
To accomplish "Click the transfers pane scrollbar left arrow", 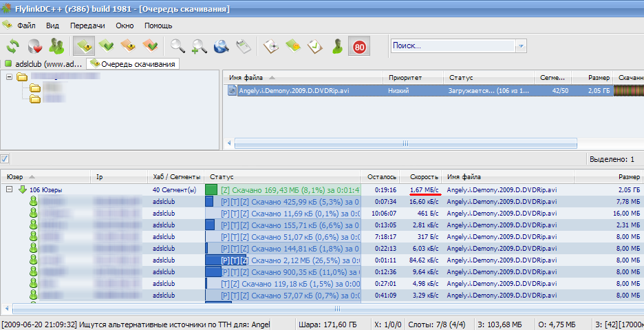I will coord(6,309).
